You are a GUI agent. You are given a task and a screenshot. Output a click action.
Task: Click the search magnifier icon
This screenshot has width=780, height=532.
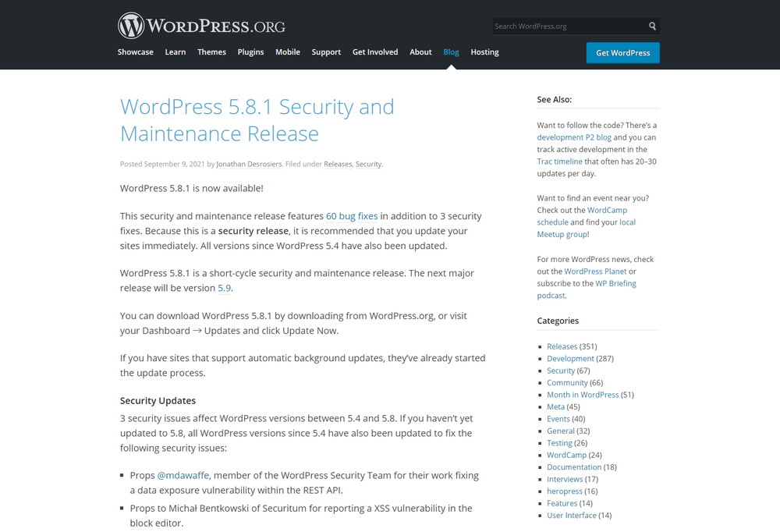[x=652, y=27]
